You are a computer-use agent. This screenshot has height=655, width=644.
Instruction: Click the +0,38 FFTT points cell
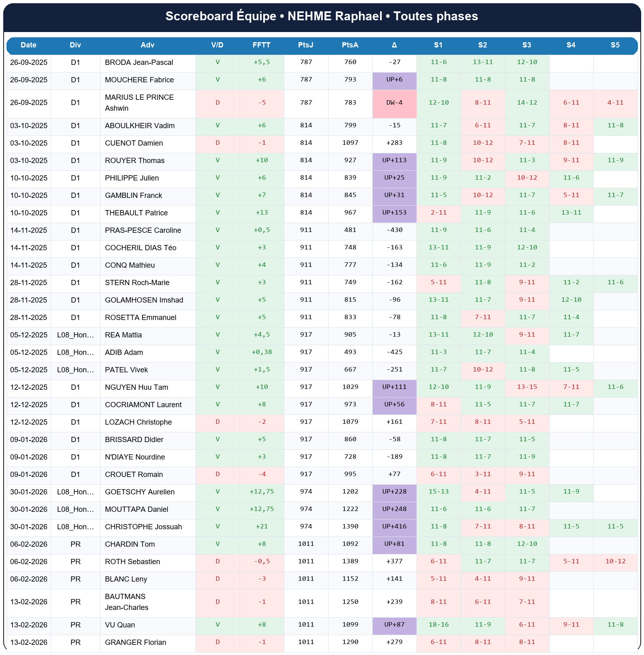coord(262,352)
